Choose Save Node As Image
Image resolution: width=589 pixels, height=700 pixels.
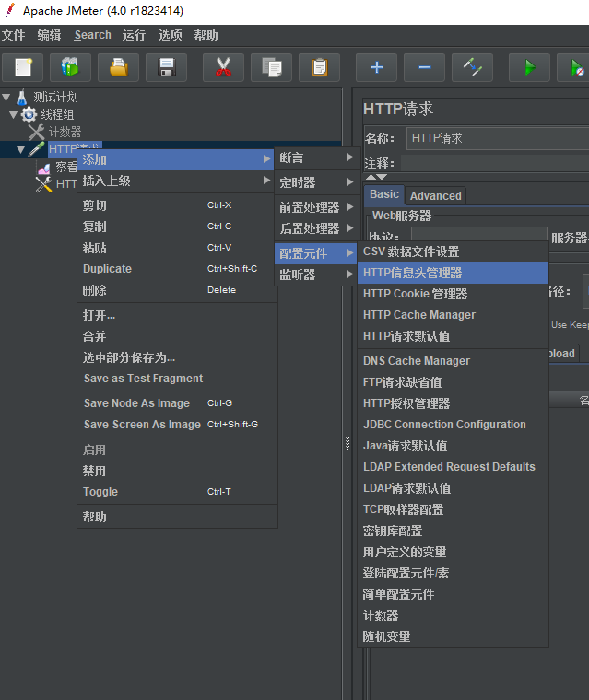click(177, 403)
